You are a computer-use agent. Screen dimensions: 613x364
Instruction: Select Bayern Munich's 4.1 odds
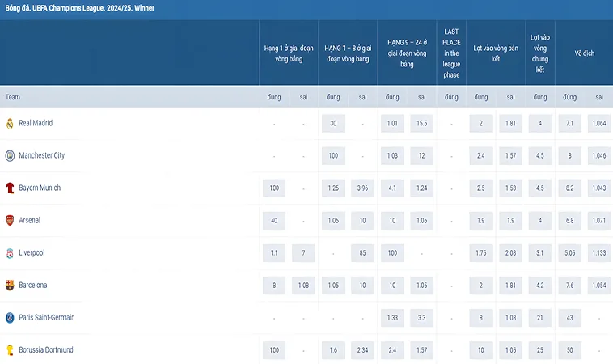[x=392, y=188]
